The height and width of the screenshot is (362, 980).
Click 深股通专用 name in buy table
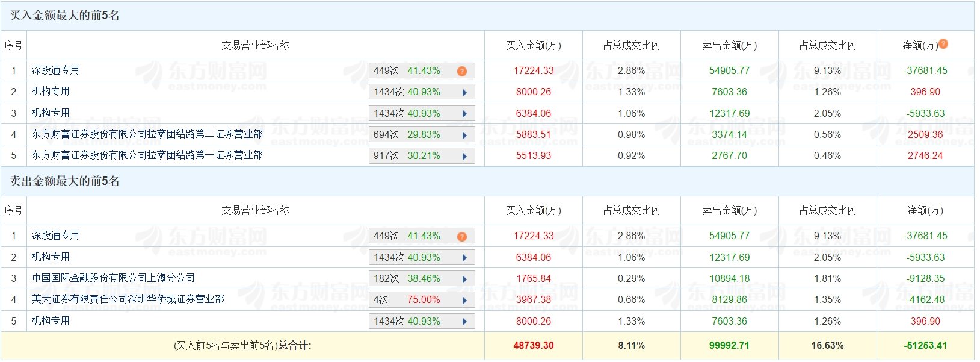(55, 70)
